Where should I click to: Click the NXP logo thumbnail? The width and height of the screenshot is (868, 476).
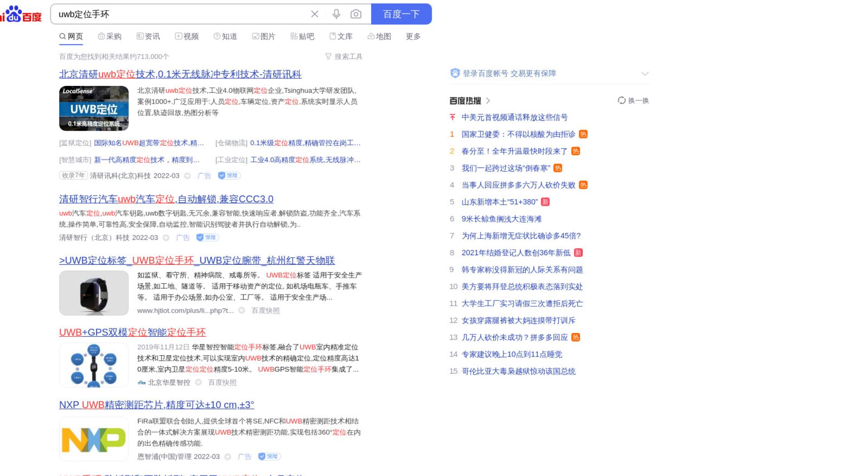click(x=94, y=439)
